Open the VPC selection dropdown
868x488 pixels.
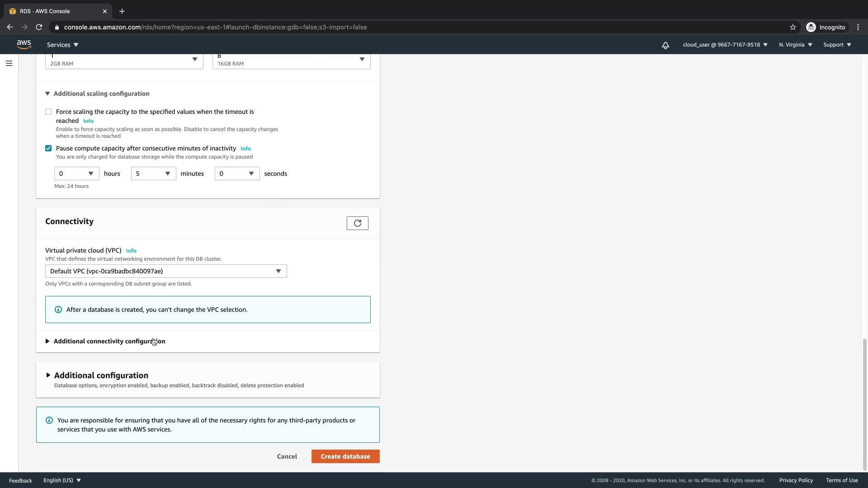tap(166, 271)
